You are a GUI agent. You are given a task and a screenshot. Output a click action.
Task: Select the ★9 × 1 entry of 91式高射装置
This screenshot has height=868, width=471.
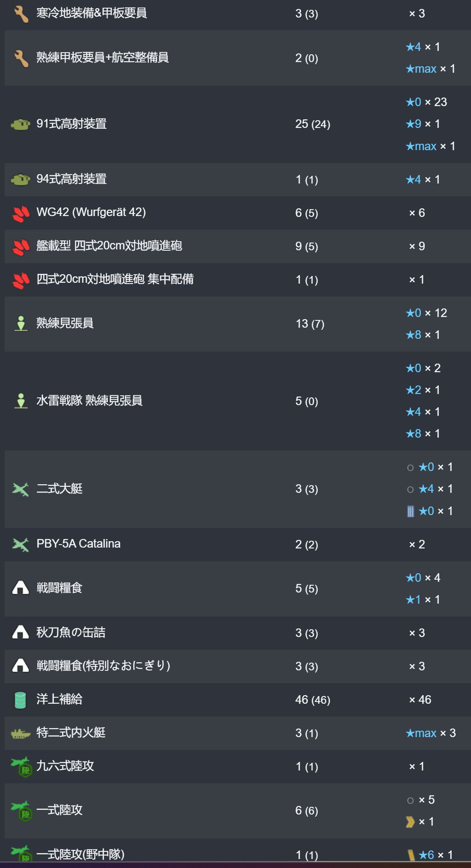coord(423,124)
